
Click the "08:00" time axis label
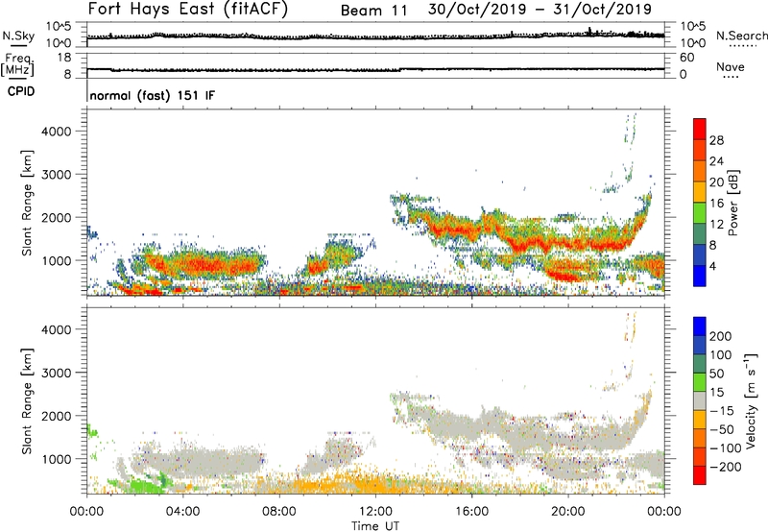pos(279,512)
